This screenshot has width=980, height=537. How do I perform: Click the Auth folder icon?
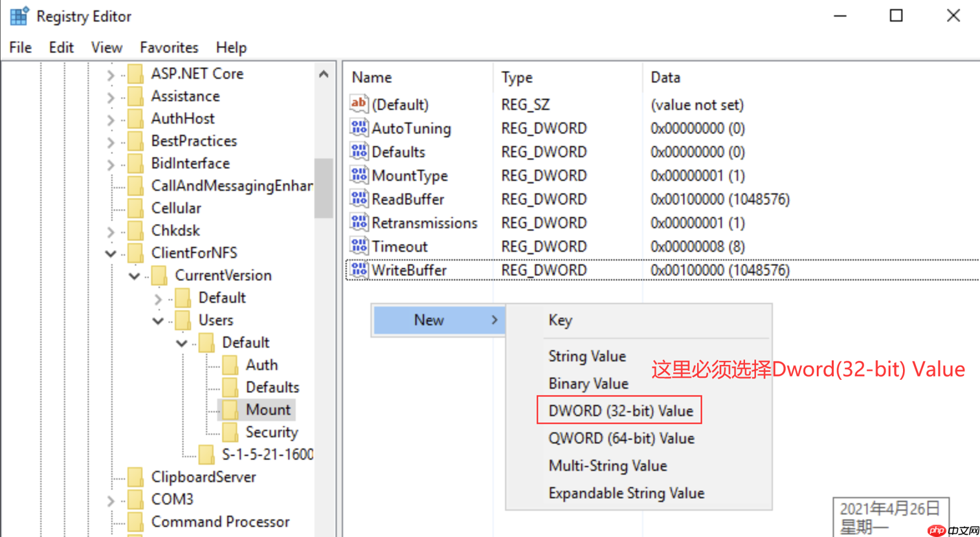point(230,365)
